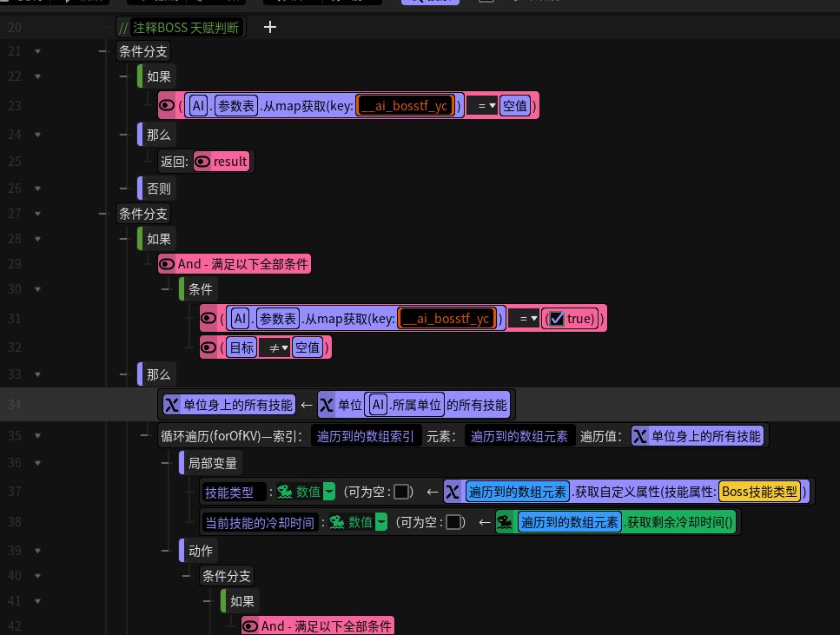
Task: Select 遍历到的数组元素 token on line 38
Action: click(570, 522)
